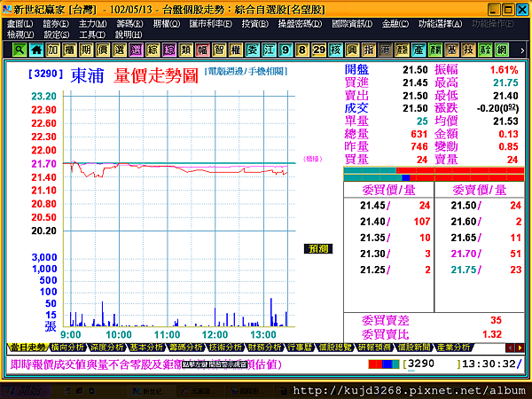This screenshot has width=532, height=399.
Task: Switch to the 籌碼分析 tab
Action: (x=186, y=348)
